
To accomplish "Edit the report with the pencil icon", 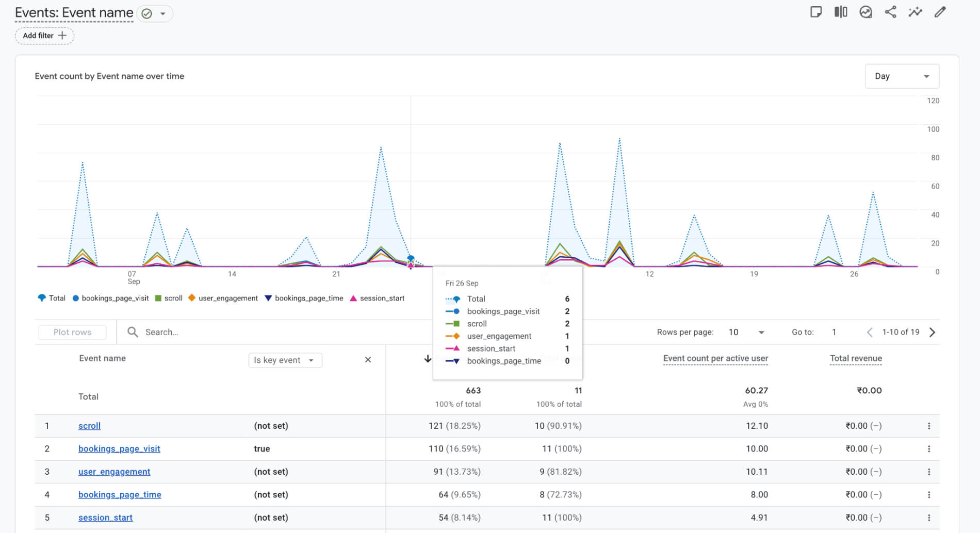I will coord(940,11).
